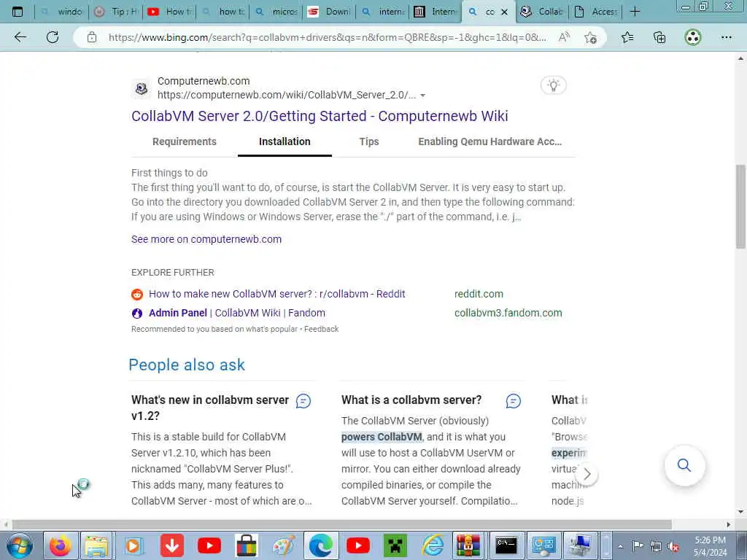Image resolution: width=747 pixels, height=560 pixels.
Task: Activate the Read Aloud icon
Action: coord(564,37)
